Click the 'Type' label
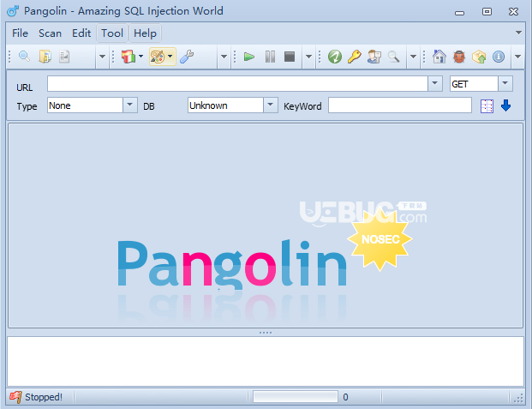532x409 pixels. click(x=27, y=106)
